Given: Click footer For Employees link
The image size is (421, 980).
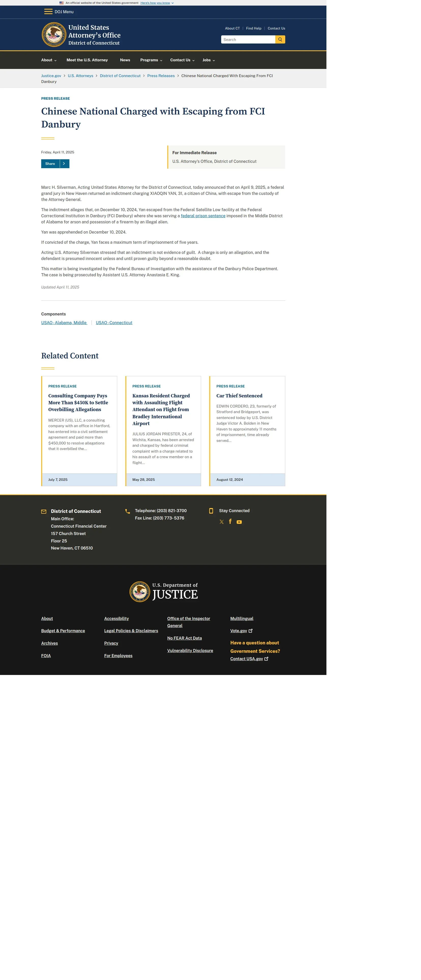Looking at the screenshot, I should pyautogui.click(x=118, y=656).
